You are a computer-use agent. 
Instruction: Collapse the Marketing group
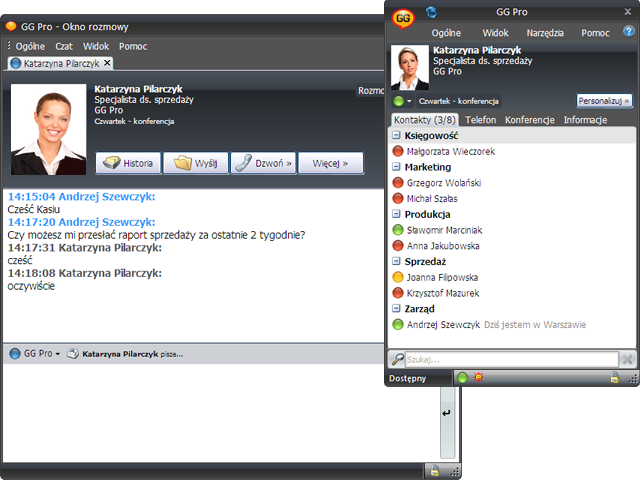click(x=396, y=167)
